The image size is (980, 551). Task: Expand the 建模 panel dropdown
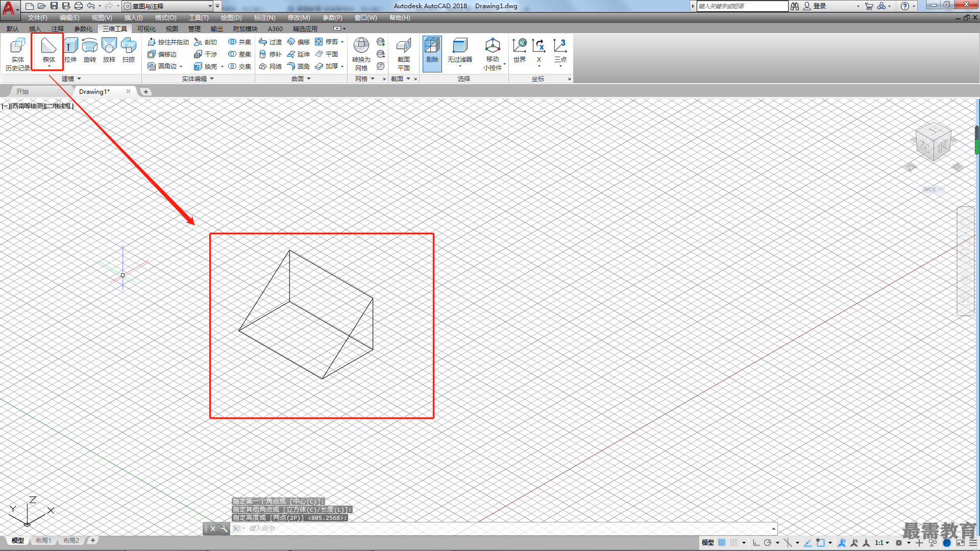[x=71, y=79]
